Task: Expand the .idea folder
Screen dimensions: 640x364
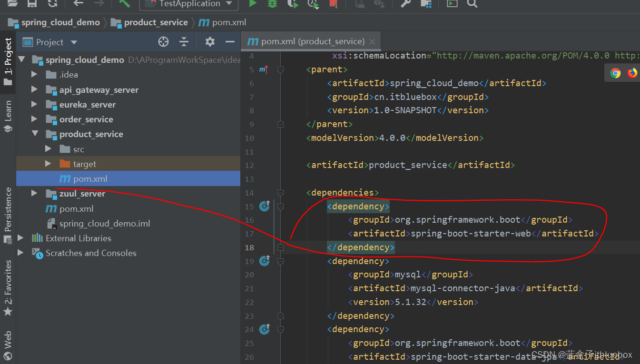Action: coord(34,75)
